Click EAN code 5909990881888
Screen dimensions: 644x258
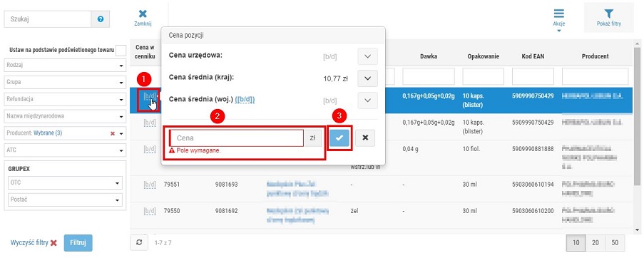click(x=533, y=150)
